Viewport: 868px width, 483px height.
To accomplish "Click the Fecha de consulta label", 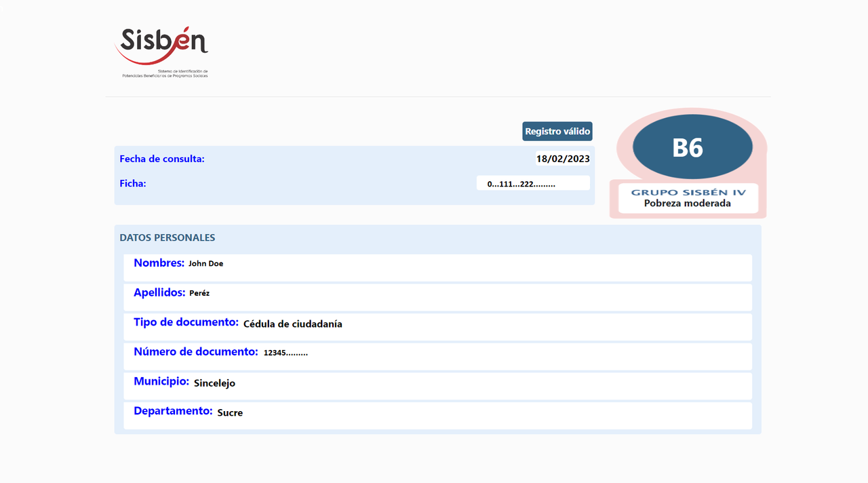I will pos(162,159).
